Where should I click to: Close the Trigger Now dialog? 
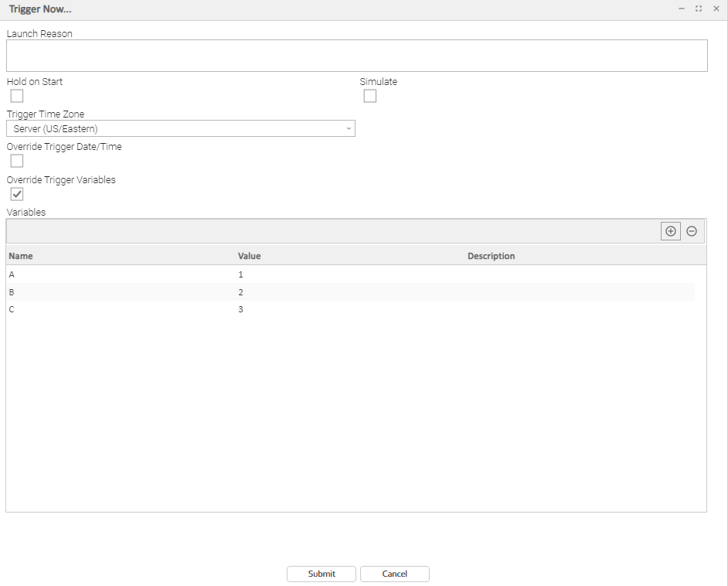tap(716, 9)
